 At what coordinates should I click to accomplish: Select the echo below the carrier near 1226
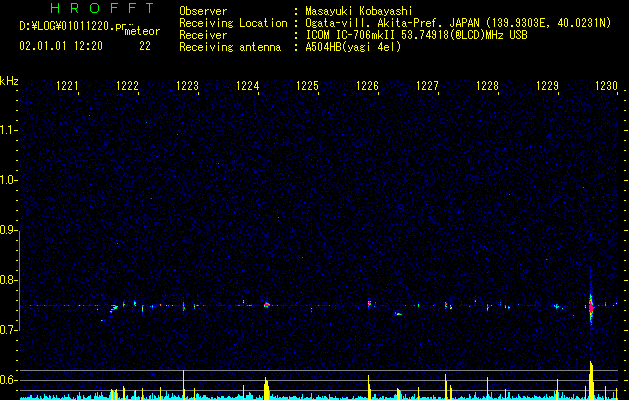coord(398,314)
